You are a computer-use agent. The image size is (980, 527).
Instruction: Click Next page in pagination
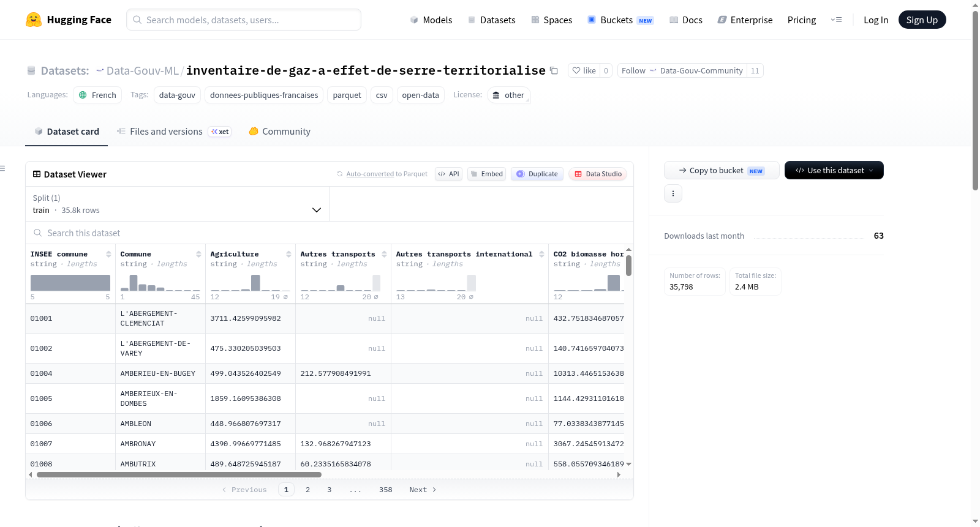pos(423,490)
